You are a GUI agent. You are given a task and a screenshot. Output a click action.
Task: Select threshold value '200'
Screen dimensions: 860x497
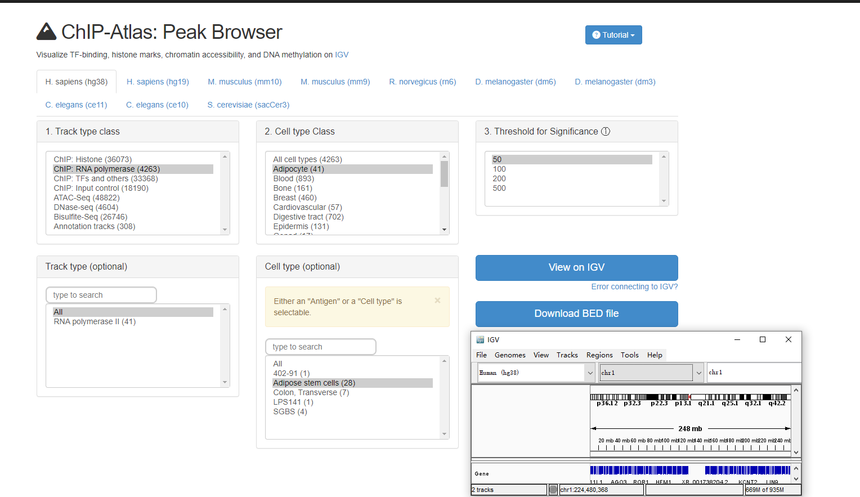point(572,179)
